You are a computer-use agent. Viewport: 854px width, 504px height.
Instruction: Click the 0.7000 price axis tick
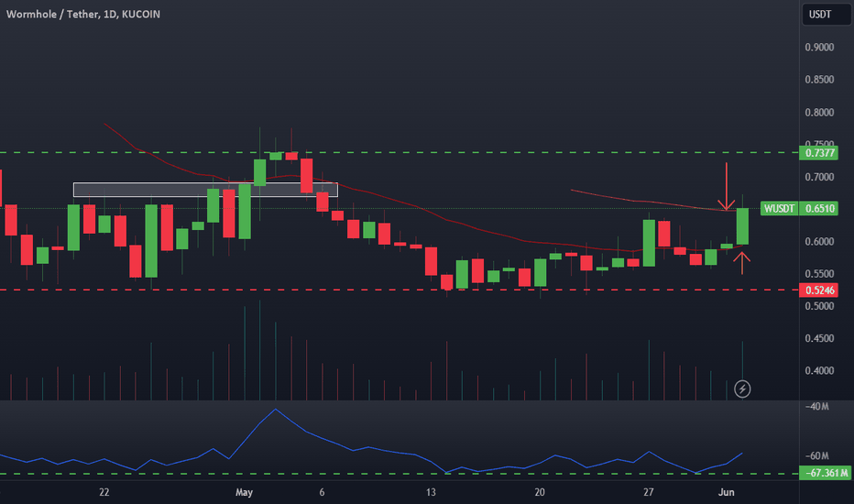coord(819,177)
